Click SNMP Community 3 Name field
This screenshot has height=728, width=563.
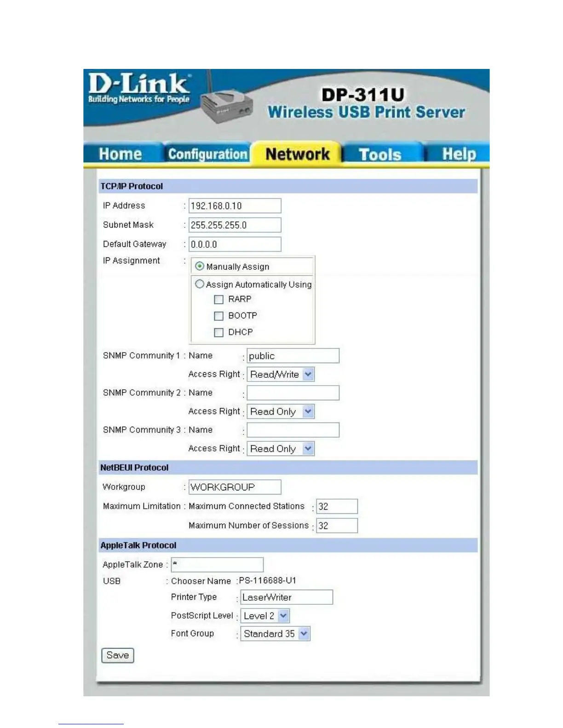pos(293,430)
